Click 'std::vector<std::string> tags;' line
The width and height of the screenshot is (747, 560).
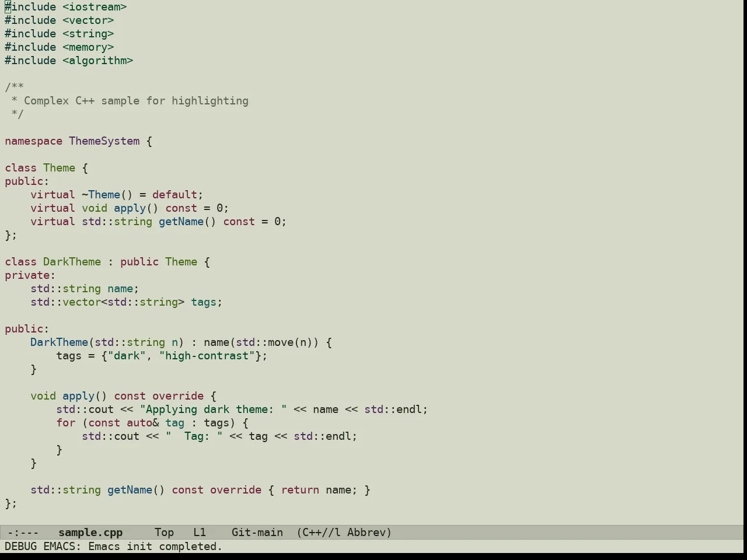pyautogui.click(x=127, y=302)
